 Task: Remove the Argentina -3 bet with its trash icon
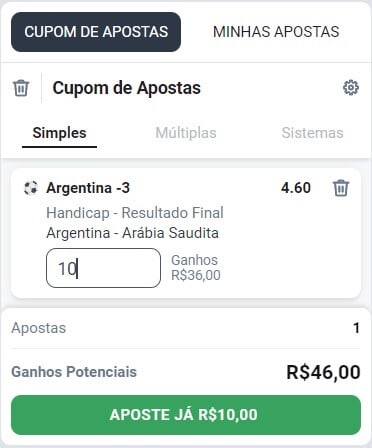341,188
